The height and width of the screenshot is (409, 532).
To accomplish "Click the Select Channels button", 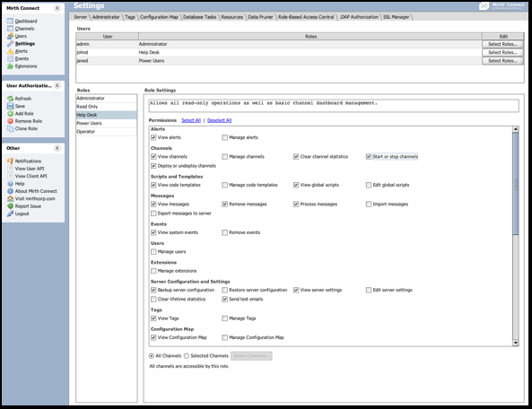I will click(x=251, y=356).
